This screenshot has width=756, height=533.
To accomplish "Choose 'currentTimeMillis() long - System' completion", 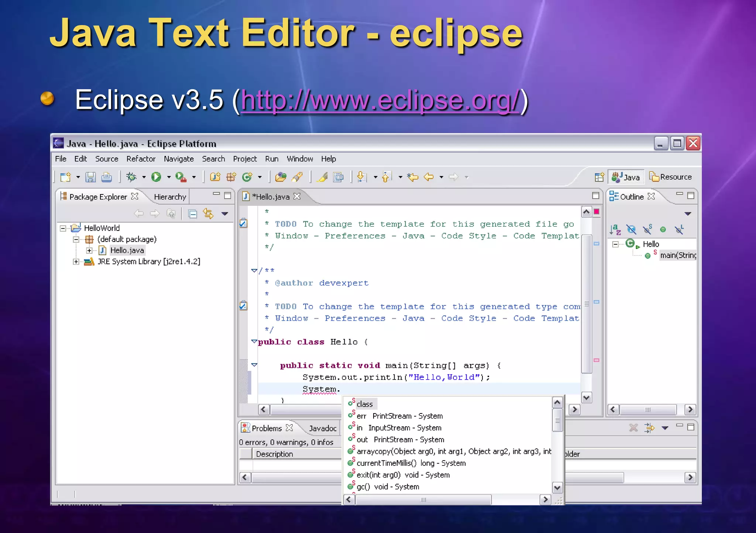I will (x=411, y=463).
